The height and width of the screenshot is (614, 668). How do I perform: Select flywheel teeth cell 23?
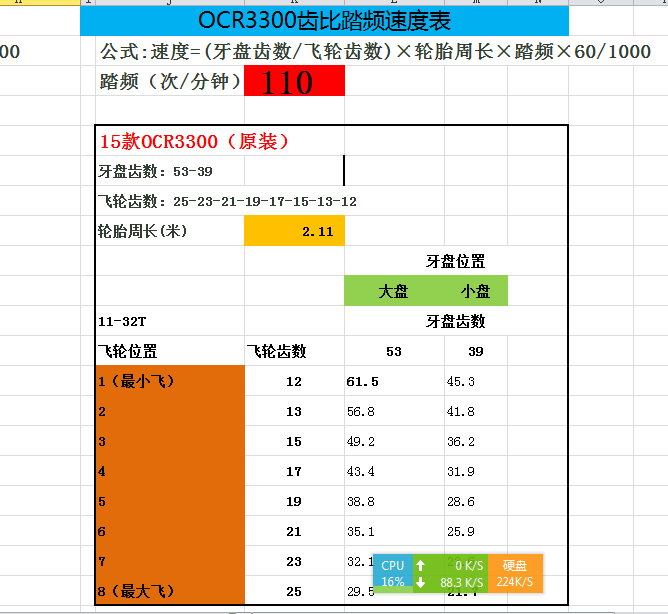[294, 562]
